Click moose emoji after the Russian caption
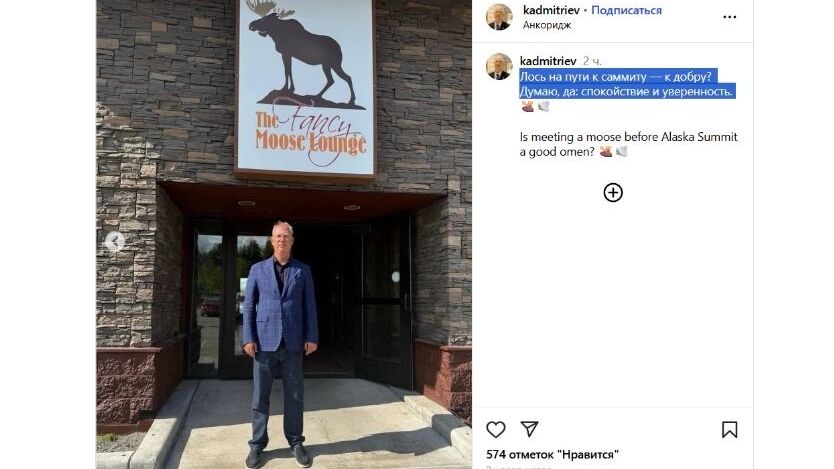The width and height of the screenshot is (834, 469). pos(527,106)
